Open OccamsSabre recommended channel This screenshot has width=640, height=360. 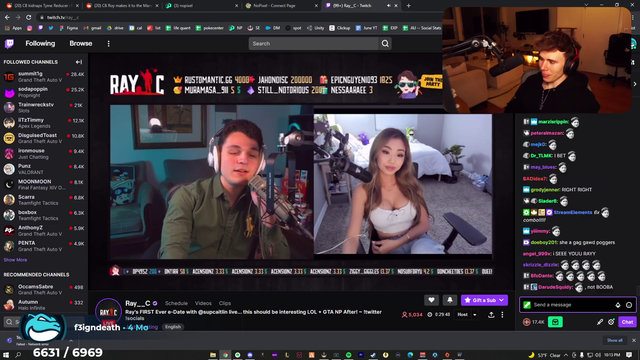click(x=44, y=289)
